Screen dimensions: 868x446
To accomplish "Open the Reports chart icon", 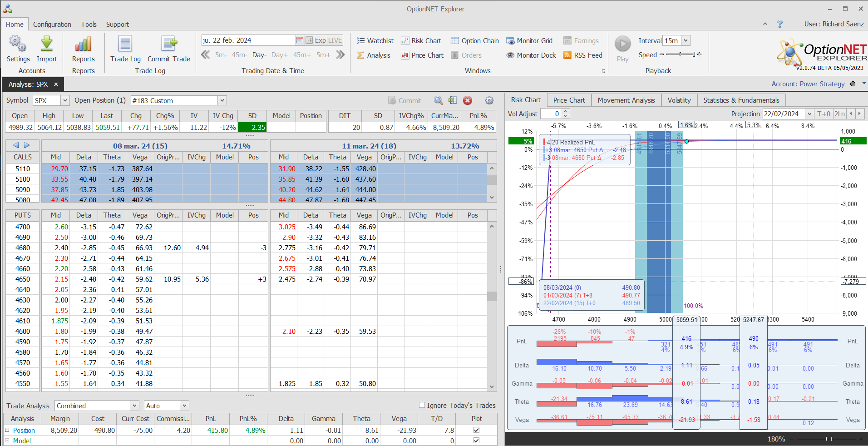I will point(83,45).
